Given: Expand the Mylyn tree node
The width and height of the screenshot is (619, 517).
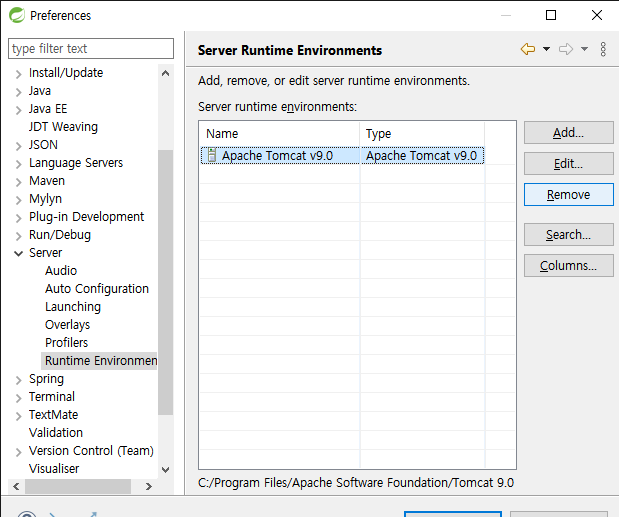Looking at the screenshot, I should pyautogui.click(x=18, y=200).
